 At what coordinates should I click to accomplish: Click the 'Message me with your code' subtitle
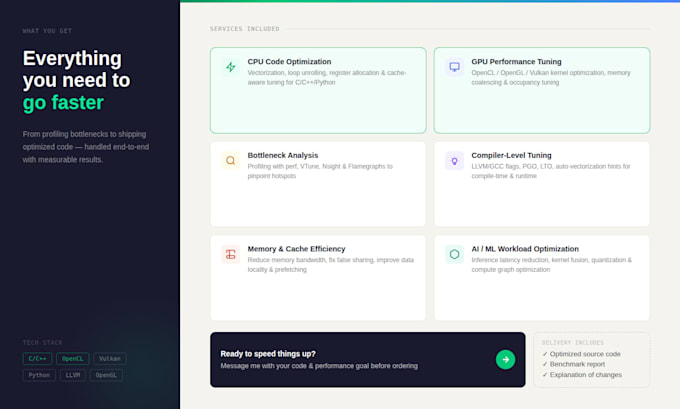point(319,366)
